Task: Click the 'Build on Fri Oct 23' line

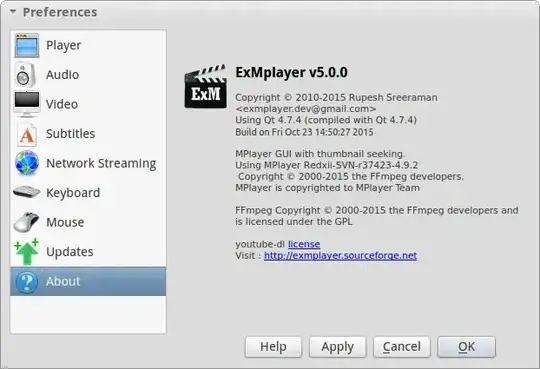Action: pos(304,132)
